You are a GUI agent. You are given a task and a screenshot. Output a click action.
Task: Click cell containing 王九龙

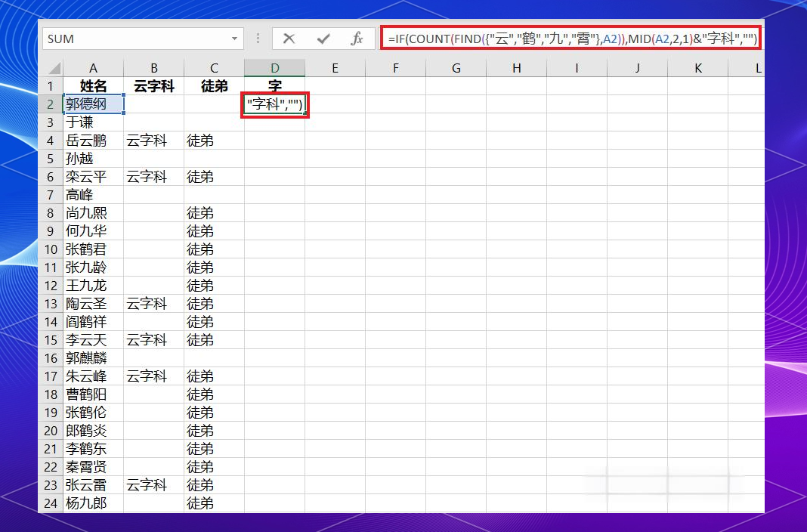pos(93,286)
